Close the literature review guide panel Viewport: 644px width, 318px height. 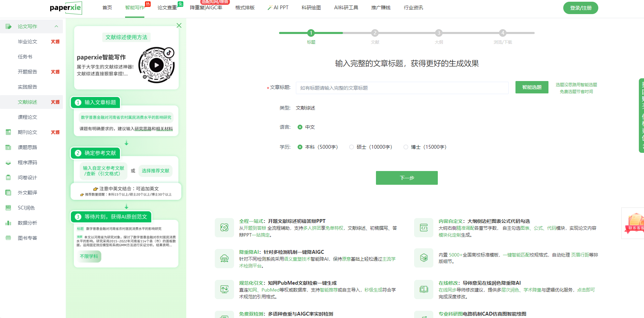179,25
